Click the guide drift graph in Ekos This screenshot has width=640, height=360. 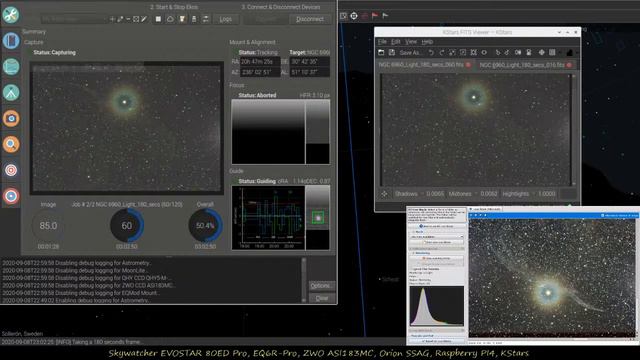(x=268, y=218)
